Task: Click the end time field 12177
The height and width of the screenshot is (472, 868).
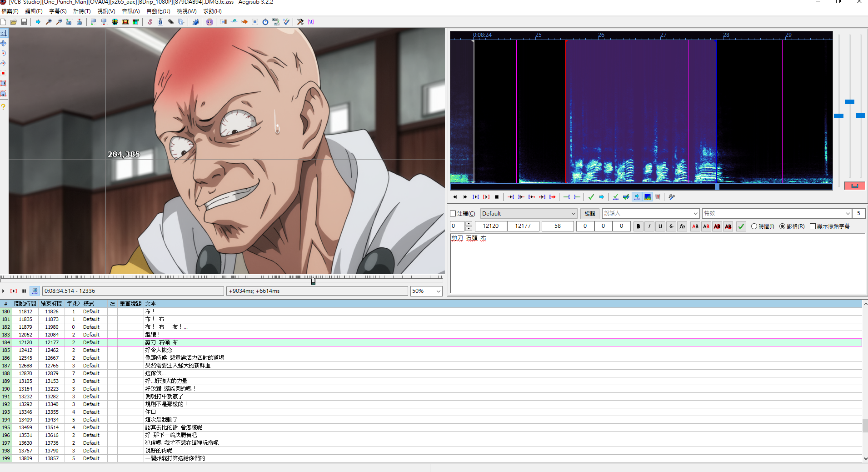Action: point(523,226)
